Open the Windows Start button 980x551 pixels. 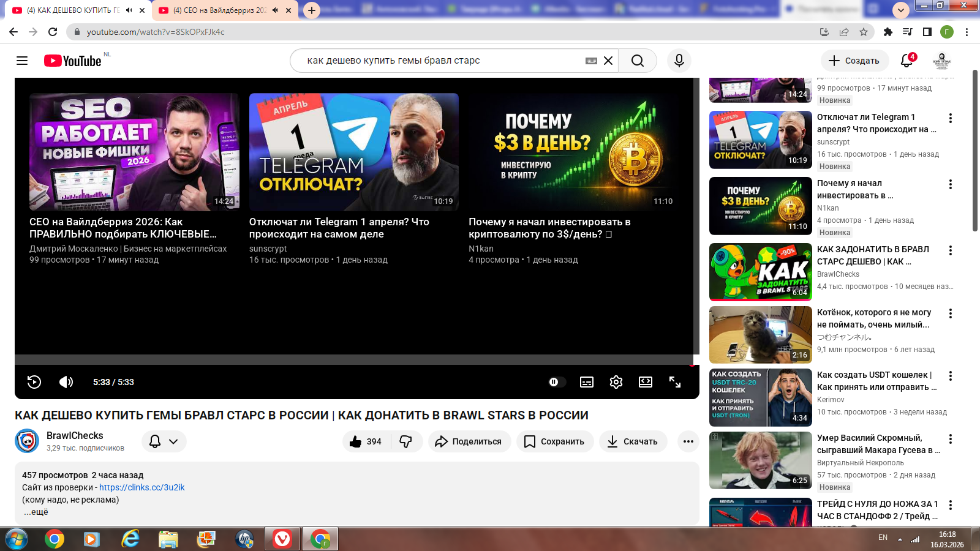[x=17, y=539]
